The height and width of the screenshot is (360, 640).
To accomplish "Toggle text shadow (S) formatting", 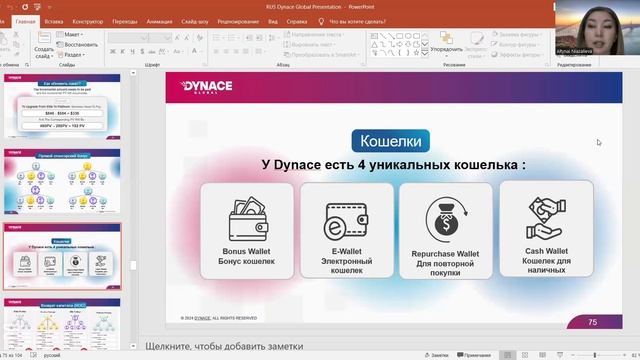I will click(x=142, y=52).
